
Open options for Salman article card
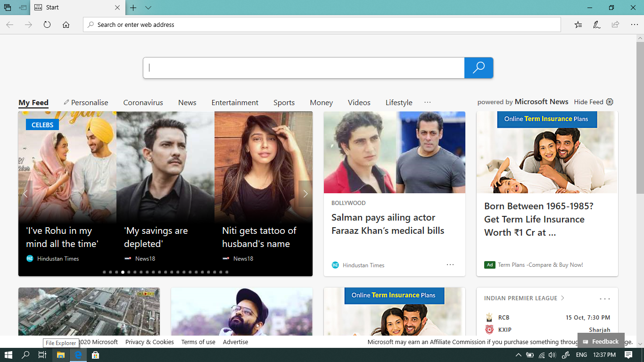click(450, 265)
